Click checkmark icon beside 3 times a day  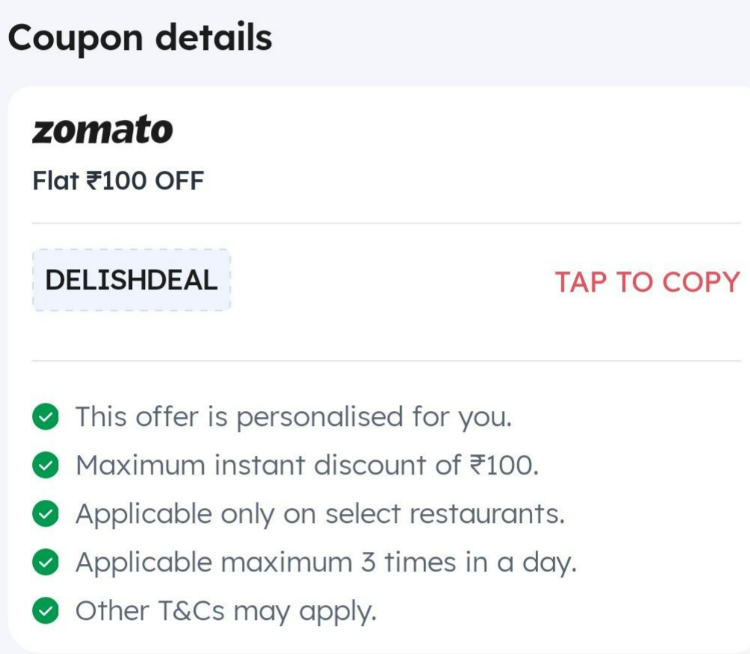[45, 562]
